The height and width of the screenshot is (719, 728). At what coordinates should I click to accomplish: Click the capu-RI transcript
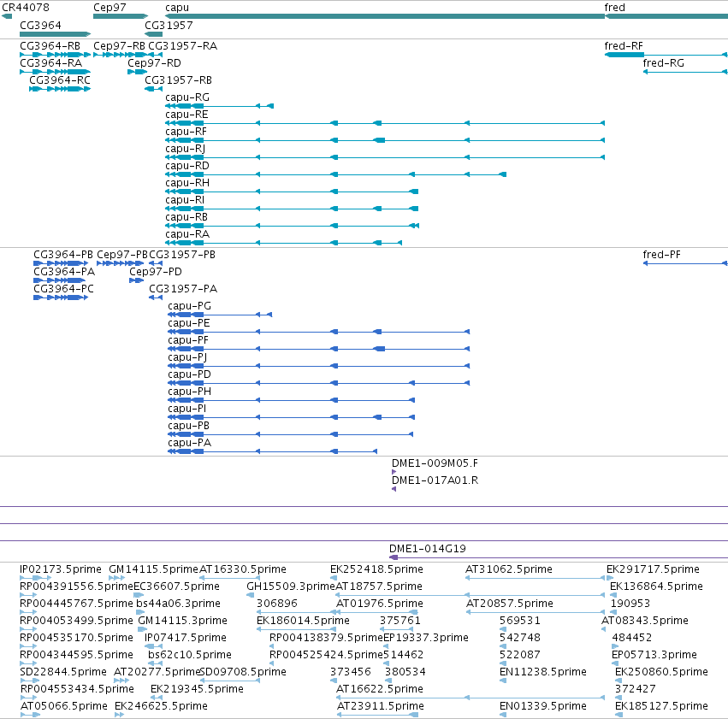(292, 209)
